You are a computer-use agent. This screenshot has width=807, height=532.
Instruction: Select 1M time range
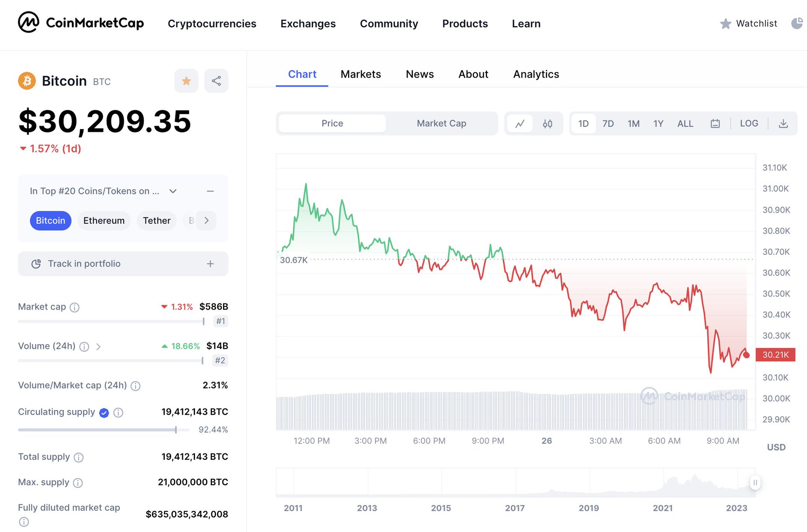pyautogui.click(x=634, y=124)
